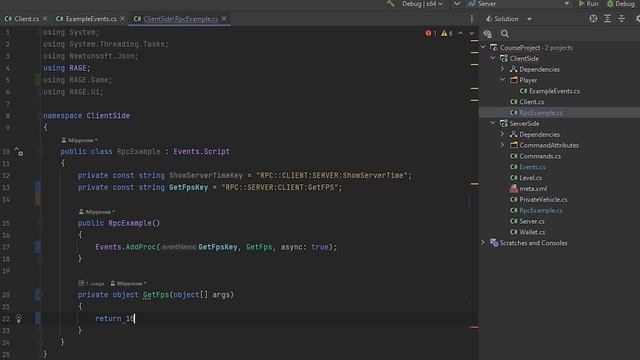Close the ExampleEvents.cs tab

(x=122, y=19)
